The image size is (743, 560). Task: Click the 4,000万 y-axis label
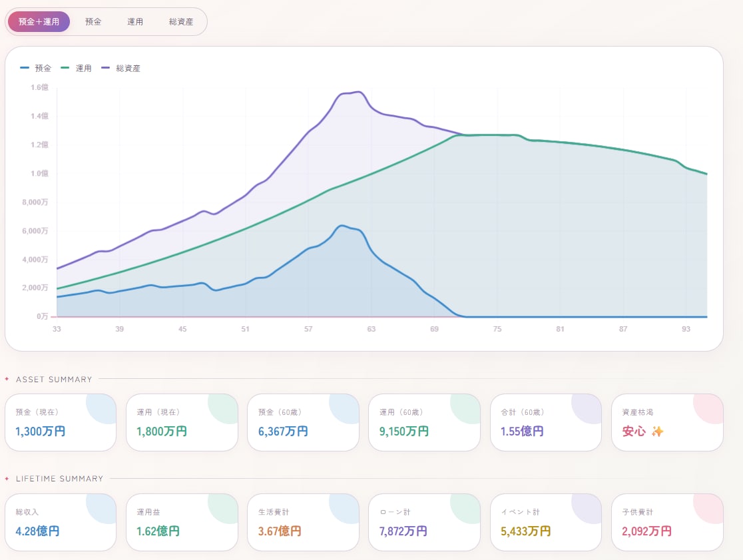(x=35, y=260)
